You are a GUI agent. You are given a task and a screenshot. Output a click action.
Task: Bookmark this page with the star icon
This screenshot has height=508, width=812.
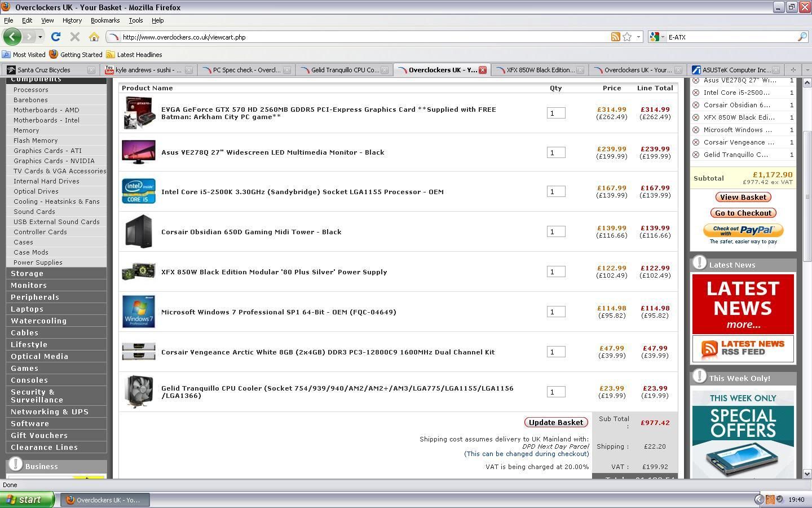point(627,37)
